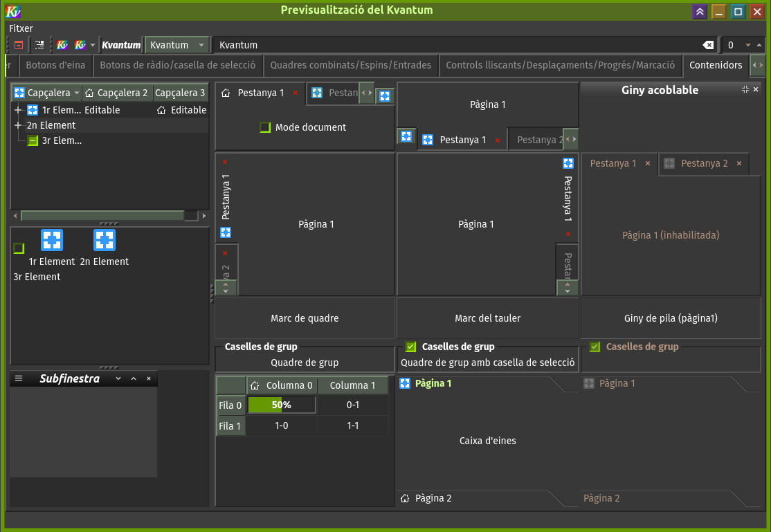Click the red minus toolbar icon

[x=19, y=45]
